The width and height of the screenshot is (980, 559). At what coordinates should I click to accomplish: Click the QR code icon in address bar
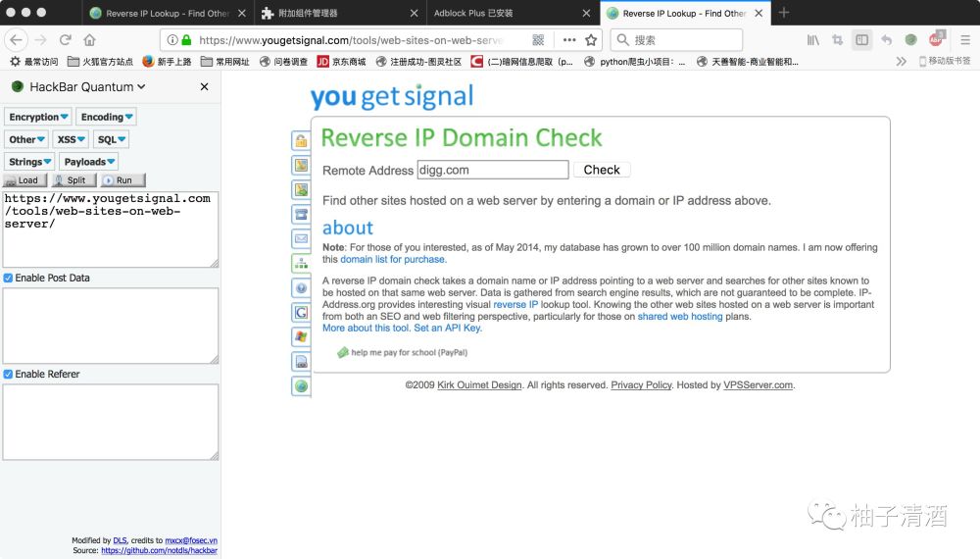[x=538, y=40]
